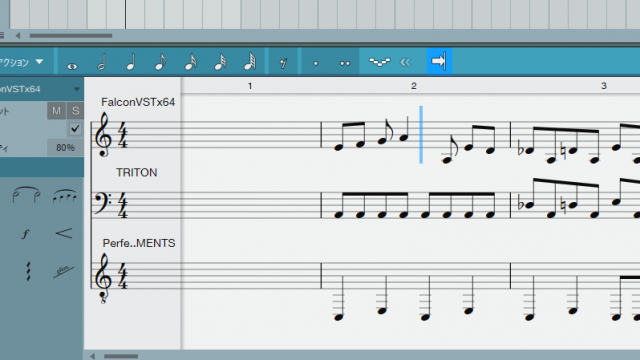Select the sixteenth note duration
This screenshot has width=640, height=360.
190,62
